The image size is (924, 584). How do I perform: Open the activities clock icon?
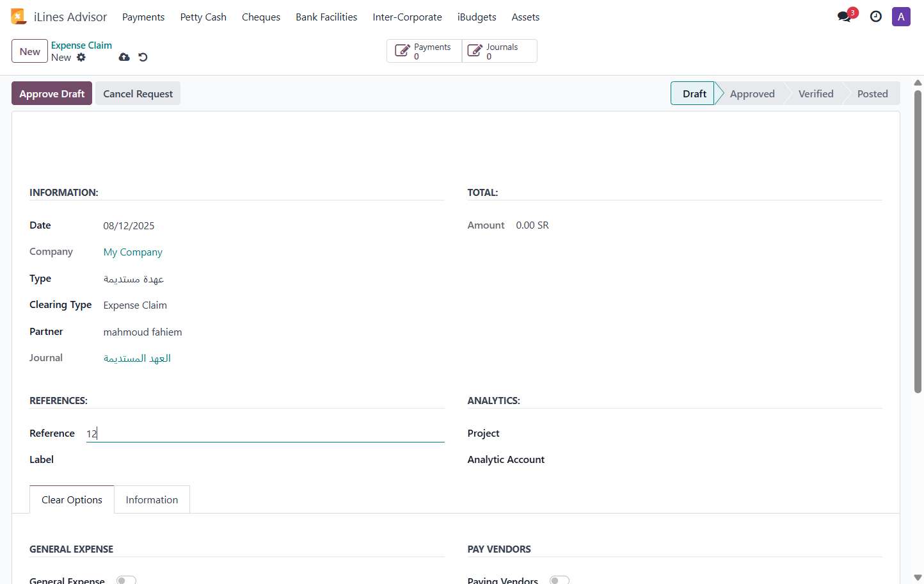(876, 17)
